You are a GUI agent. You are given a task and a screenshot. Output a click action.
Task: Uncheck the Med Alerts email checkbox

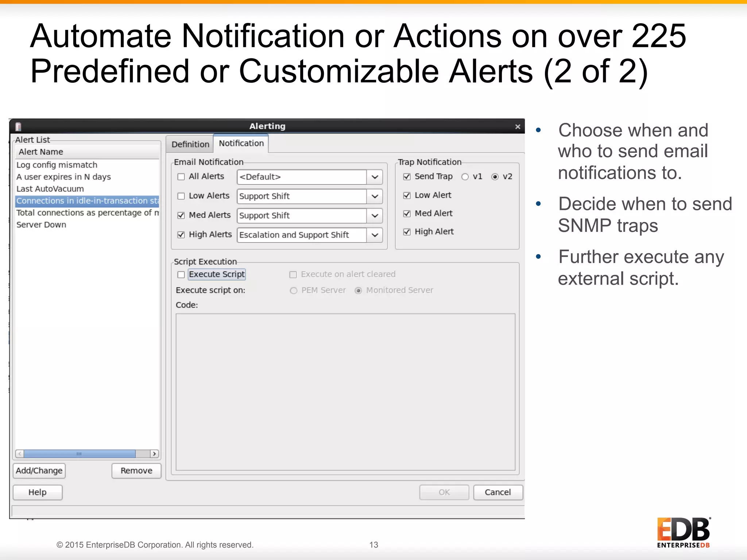point(181,215)
